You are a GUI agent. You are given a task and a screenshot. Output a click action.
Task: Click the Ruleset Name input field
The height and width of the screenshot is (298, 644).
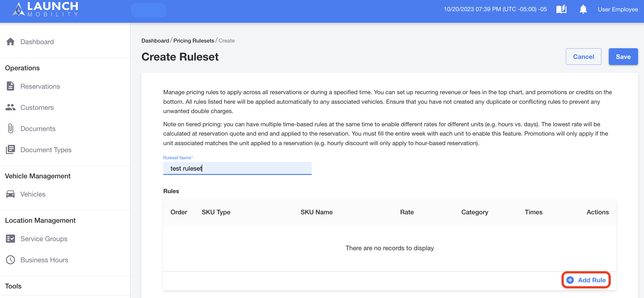tap(237, 168)
